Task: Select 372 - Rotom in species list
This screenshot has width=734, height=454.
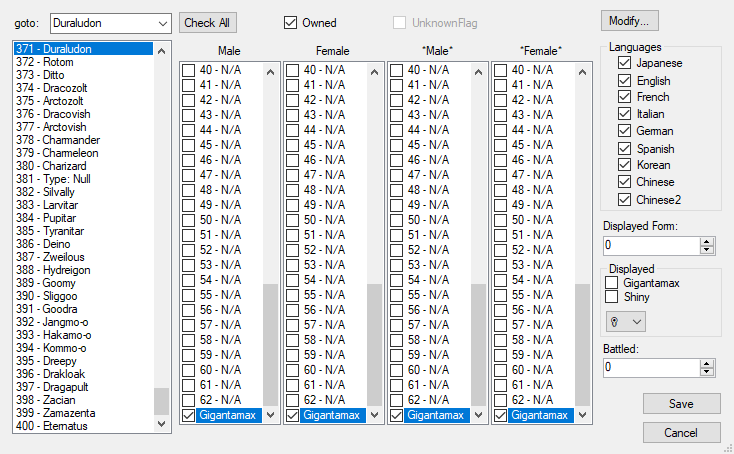Action: point(84,62)
